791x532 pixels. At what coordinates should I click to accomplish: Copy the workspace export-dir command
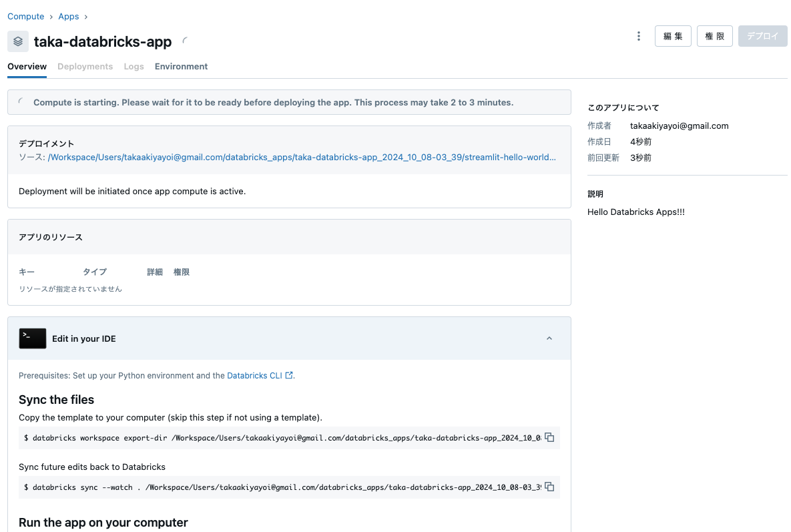click(x=549, y=437)
